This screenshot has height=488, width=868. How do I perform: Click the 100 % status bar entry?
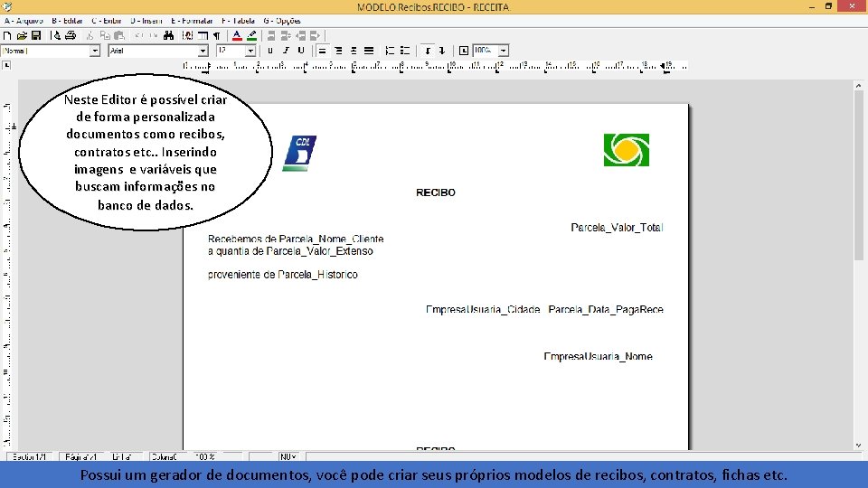(x=205, y=457)
